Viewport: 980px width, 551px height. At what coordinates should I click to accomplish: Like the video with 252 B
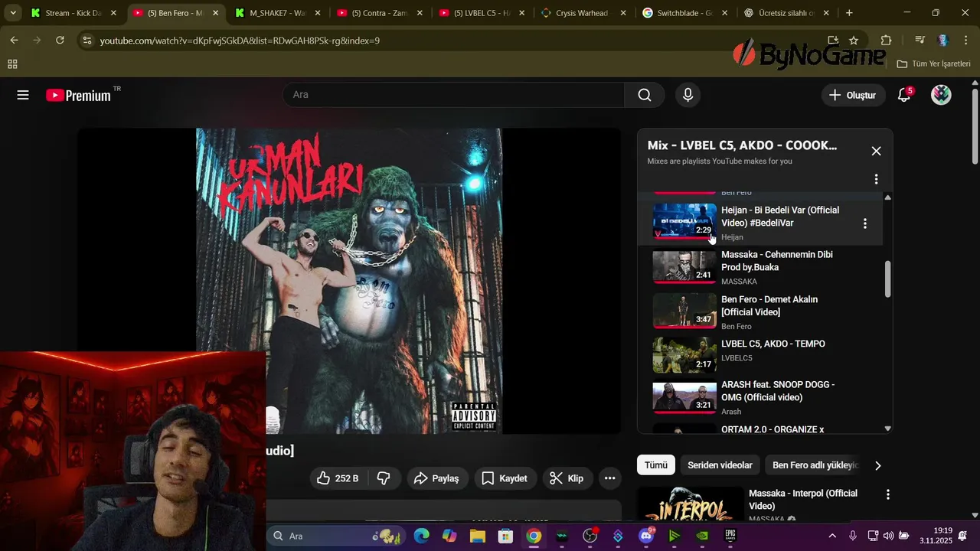click(x=338, y=478)
